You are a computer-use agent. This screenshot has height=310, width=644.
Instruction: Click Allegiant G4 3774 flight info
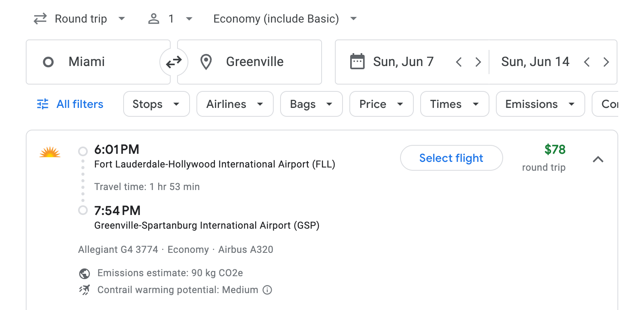(118, 250)
